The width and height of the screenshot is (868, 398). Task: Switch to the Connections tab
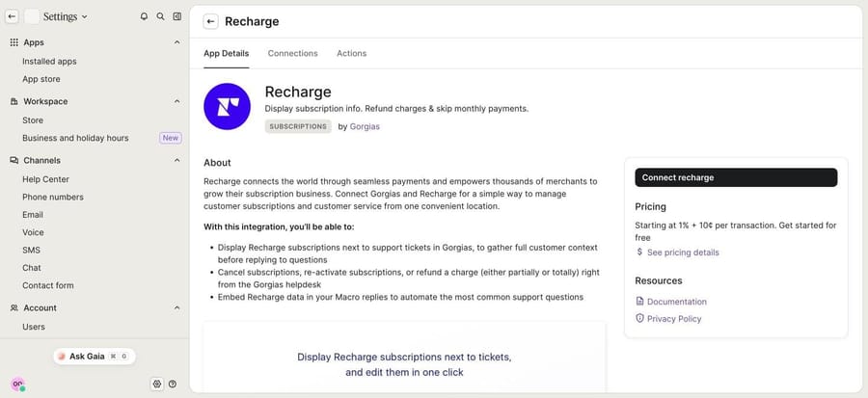click(x=293, y=54)
